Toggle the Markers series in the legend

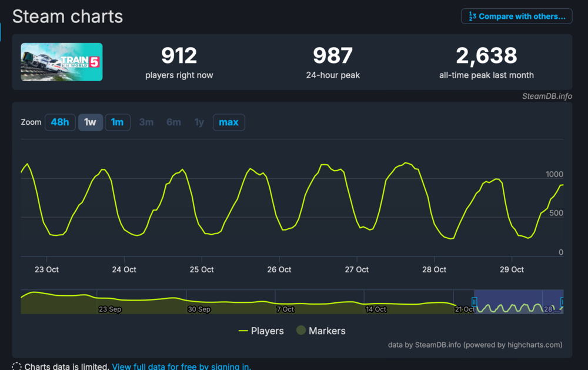[x=321, y=331]
